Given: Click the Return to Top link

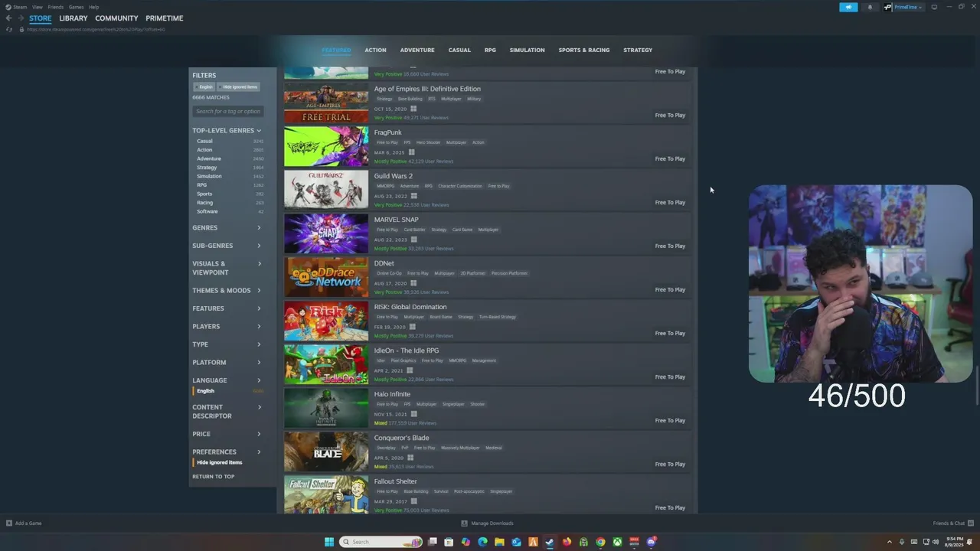Looking at the screenshot, I should [214, 477].
